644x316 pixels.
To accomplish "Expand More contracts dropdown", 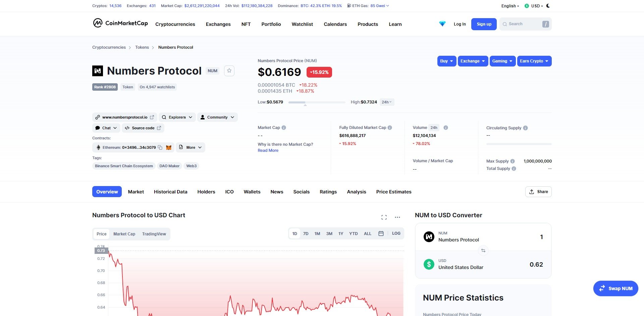I will tap(191, 147).
